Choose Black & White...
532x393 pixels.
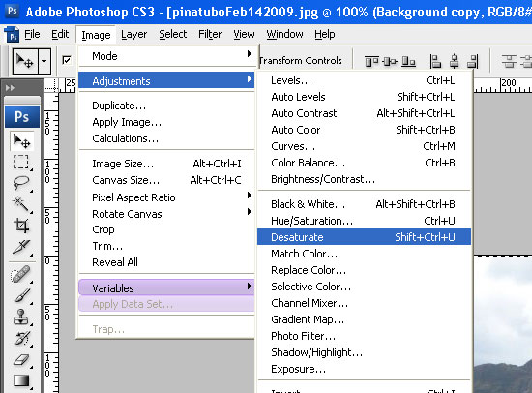364,204
